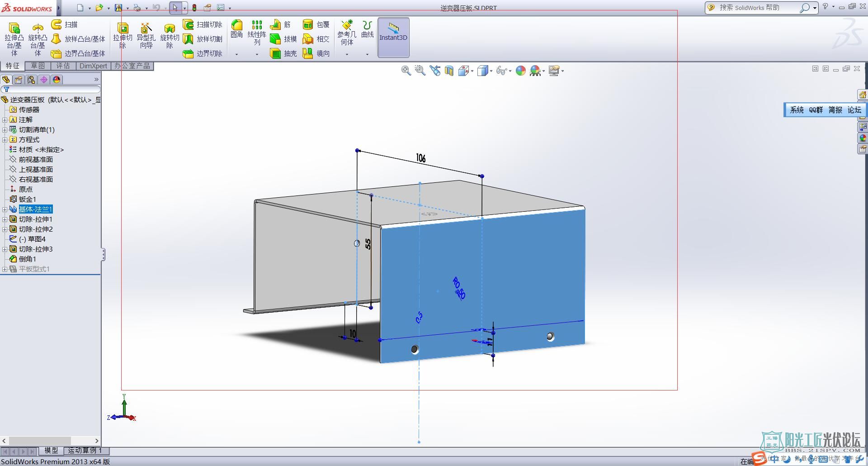Expand the 基体-法兰1 tree node
Image resolution: width=868 pixels, height=466 pixels.
[5, 209]
